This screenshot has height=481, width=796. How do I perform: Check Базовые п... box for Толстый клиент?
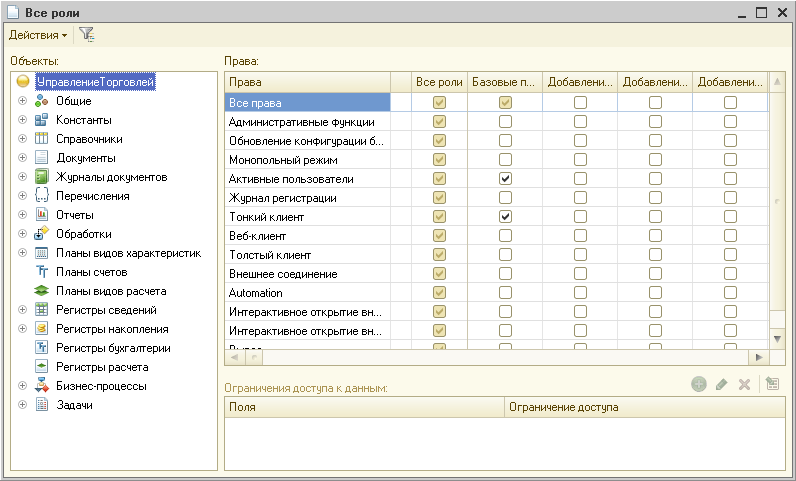coord(505,254)
